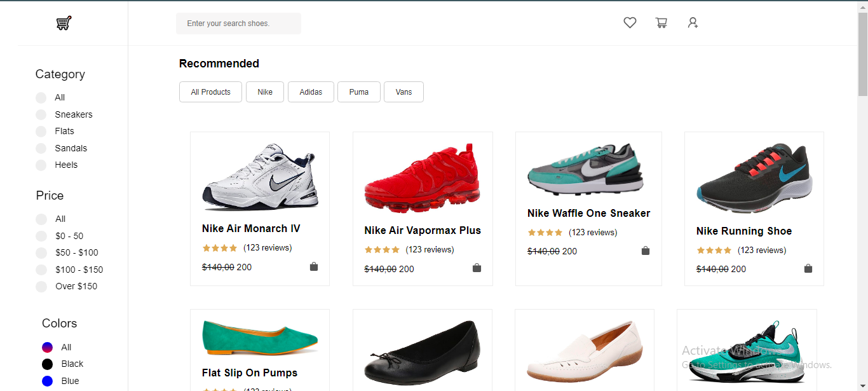
Task: Select the All category radio
Action: point(41,98)
